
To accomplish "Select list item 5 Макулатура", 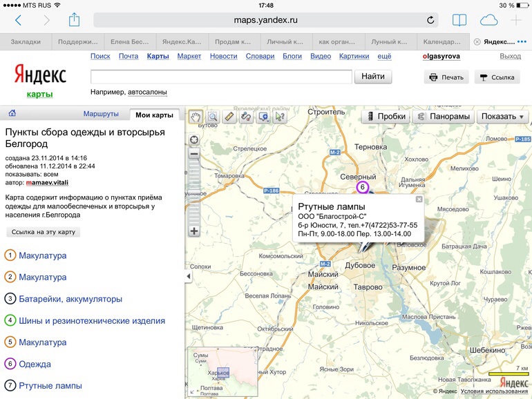I will click(43, 342).
